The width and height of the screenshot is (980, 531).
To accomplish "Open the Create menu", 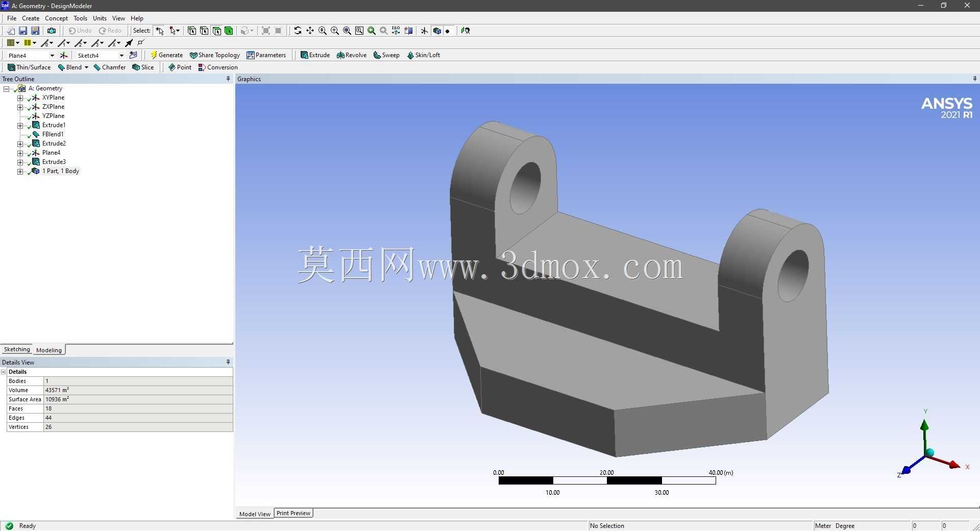I will [x=31, y=18].
